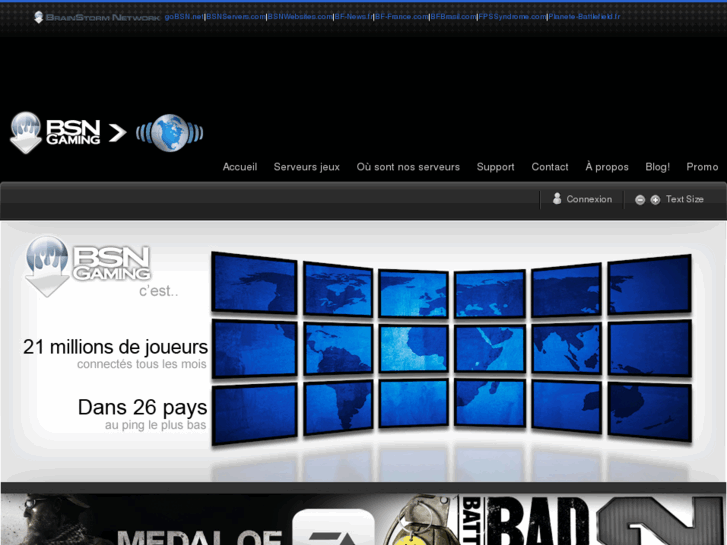Visit the BF-News.fr link
The width and height of the screenshot is (727, 545).
354,17
